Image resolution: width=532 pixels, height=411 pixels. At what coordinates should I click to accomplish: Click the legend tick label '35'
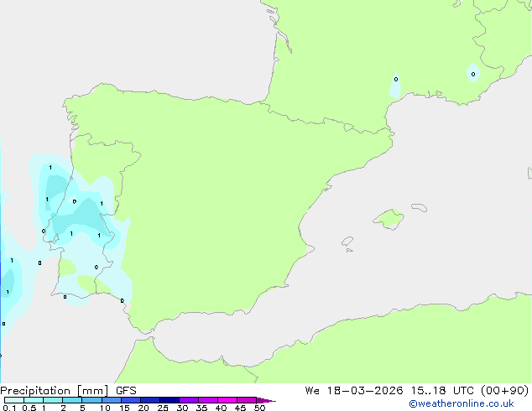201,408
